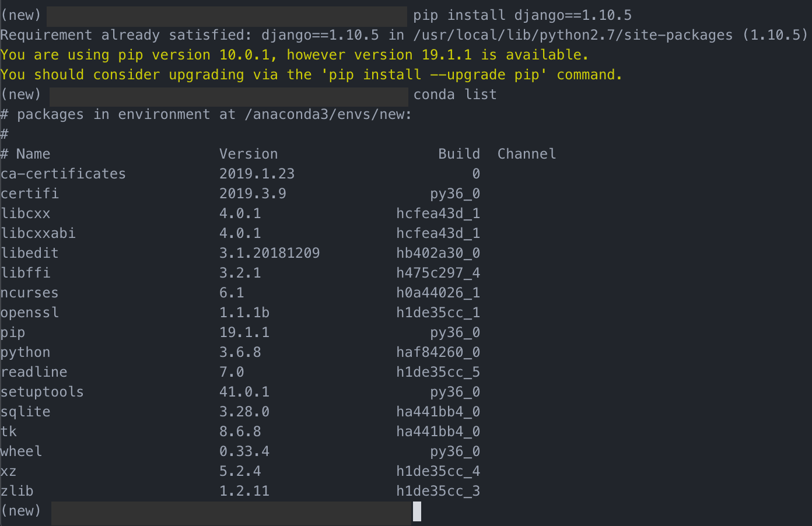
Task: Click version '8.6.8' of tk
Action: 240,432
